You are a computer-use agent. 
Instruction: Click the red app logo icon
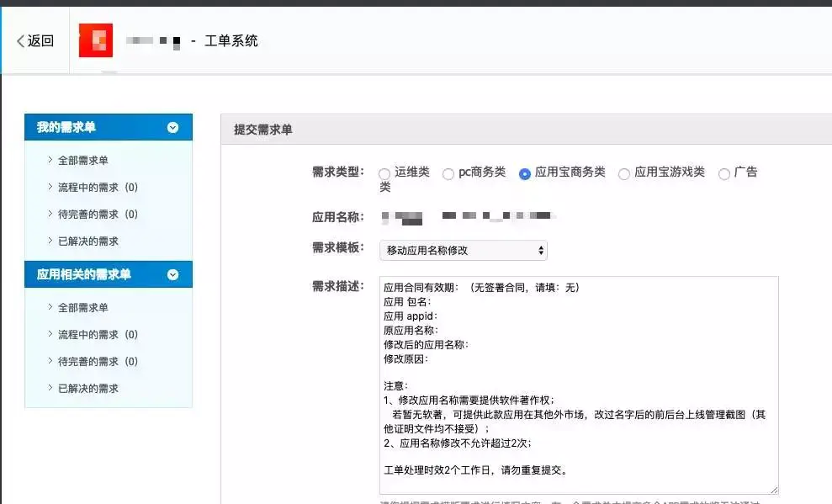pos(96,40)
